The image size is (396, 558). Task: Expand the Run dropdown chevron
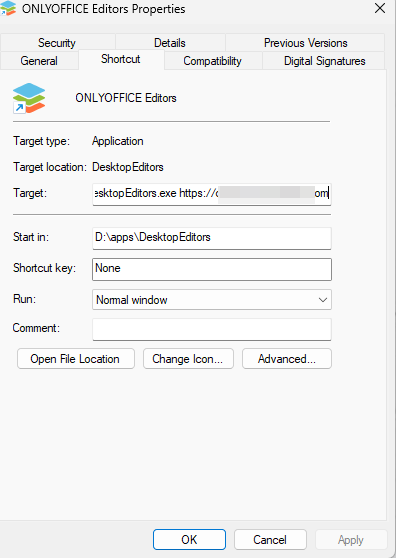[323, 300]
